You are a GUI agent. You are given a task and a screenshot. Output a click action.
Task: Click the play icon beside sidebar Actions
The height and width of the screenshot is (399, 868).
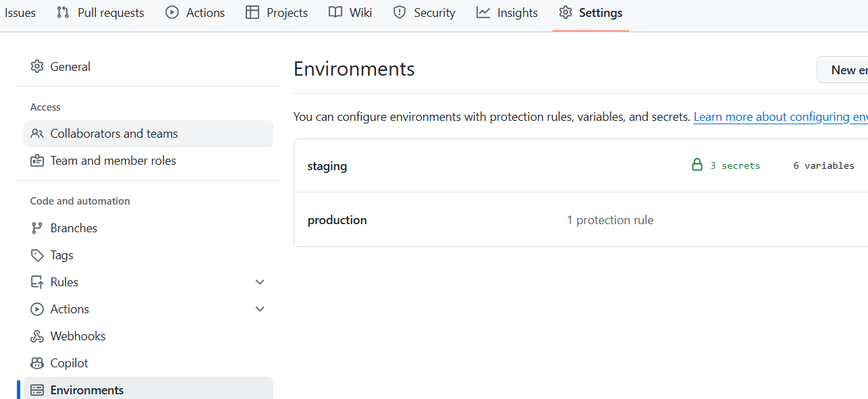[37, 309]
